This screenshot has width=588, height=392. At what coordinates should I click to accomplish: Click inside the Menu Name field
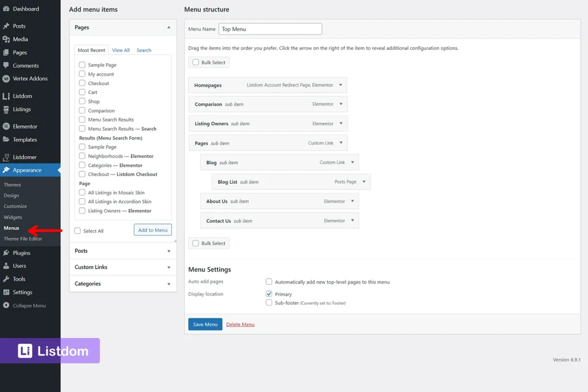click(270, 29)
